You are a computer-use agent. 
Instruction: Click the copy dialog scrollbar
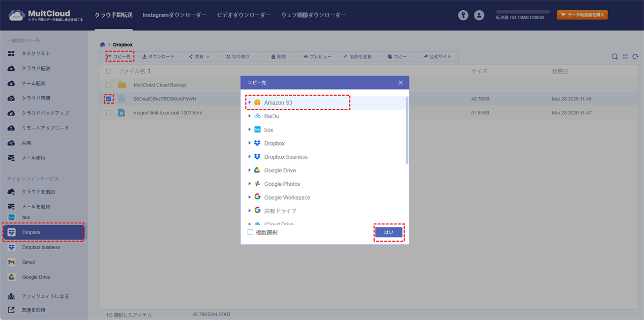(407, 130)
